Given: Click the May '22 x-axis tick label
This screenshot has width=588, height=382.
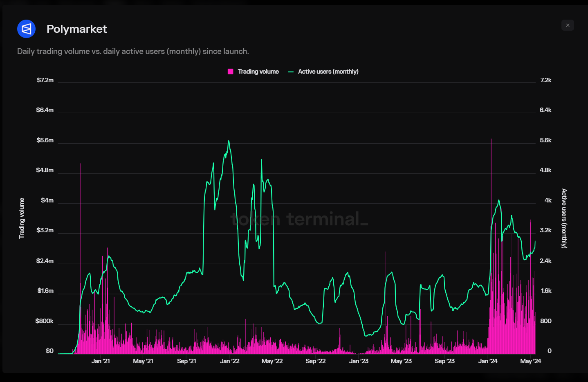Looking at the screenshot, I should pyautogui.click(x=272, y=361).
